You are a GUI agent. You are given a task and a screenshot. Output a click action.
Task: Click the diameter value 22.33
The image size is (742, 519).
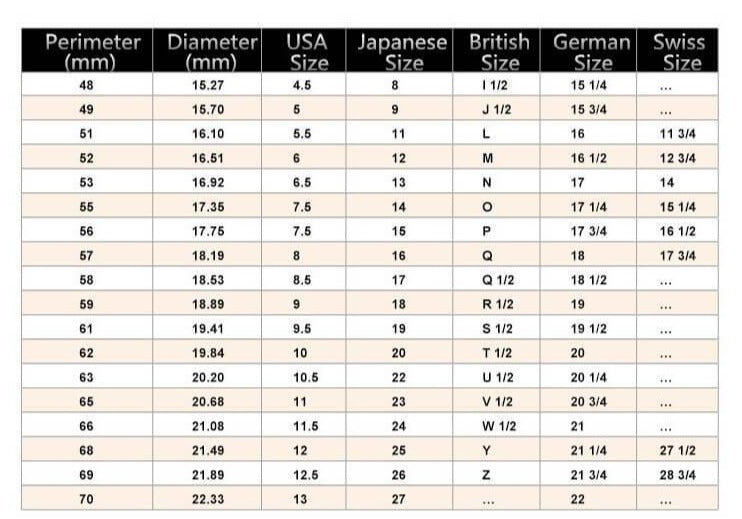[x=208, y=499]
